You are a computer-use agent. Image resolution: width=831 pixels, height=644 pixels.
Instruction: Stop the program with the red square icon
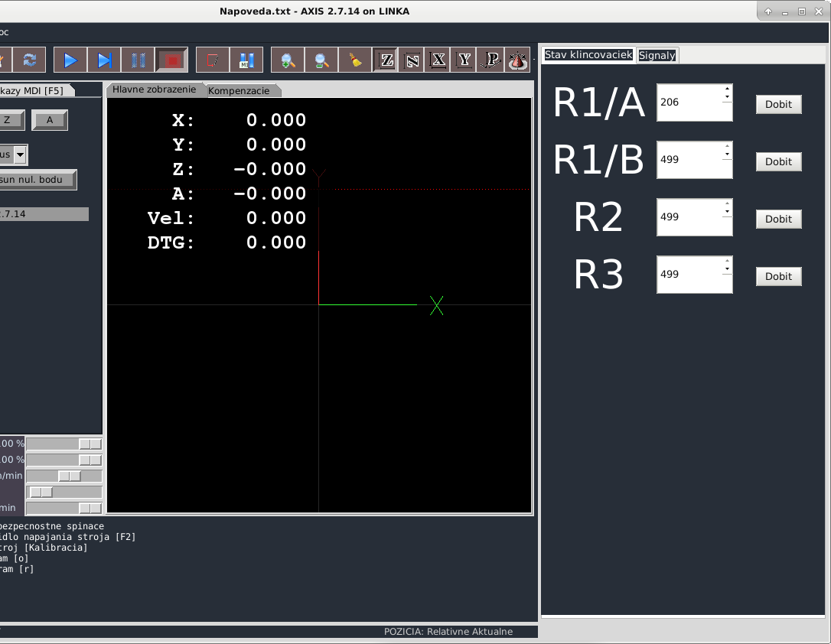point(172,60)
